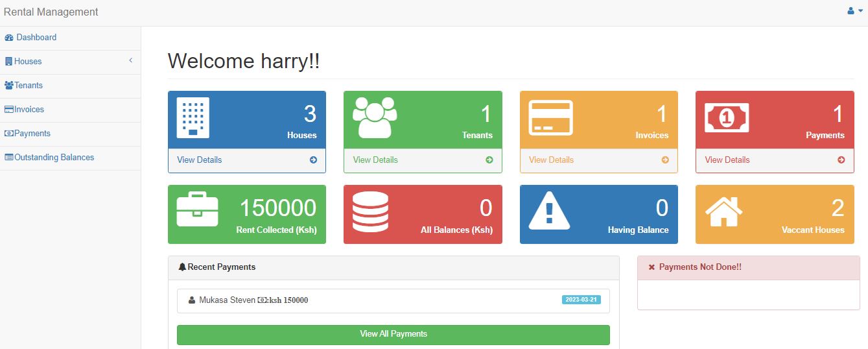Open Dashboard from the sidebar
Image resolution: width=868 pixels, height=349 pixels.
70,38
